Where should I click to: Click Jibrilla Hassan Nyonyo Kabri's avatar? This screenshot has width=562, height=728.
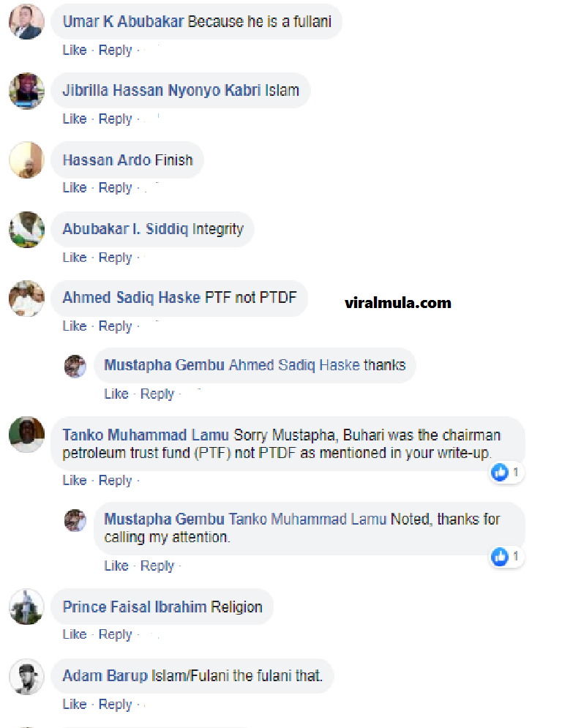point(26,91)
